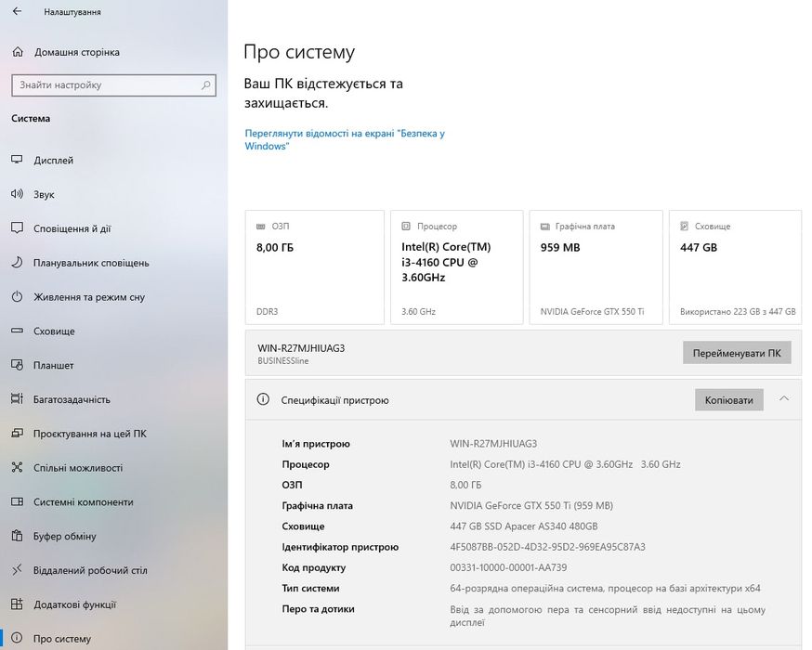Collapse Специфікації пристрою section chevron
This screenshot has height=650, width=812.
784,398
